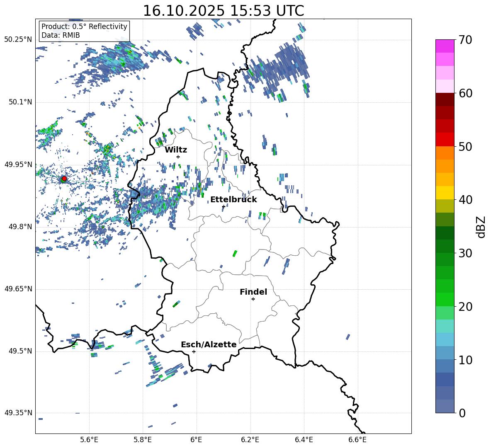Click the colorbar tick label 30
Image resolution: width=491 pixels, height=448 pixels.
coord(465,253)
